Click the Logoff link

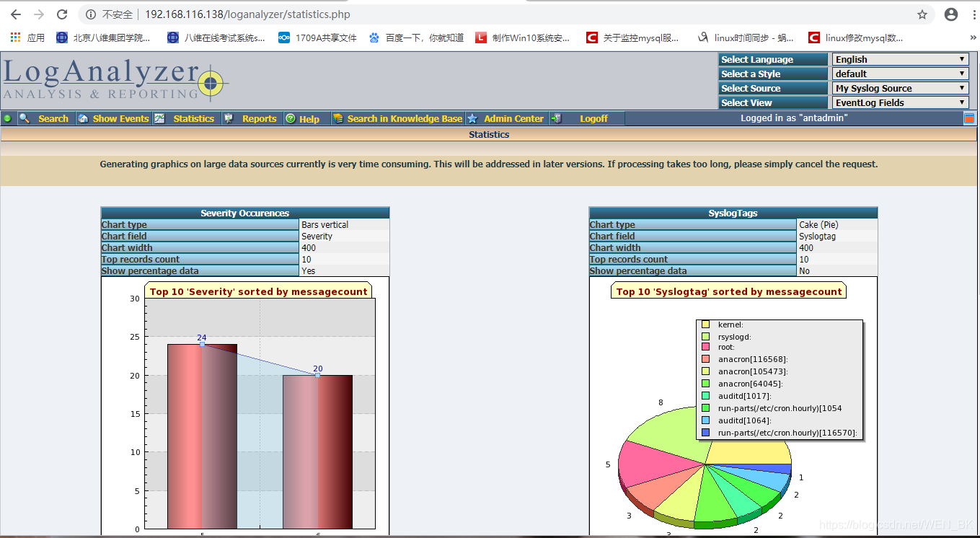(x=593, y=118)
